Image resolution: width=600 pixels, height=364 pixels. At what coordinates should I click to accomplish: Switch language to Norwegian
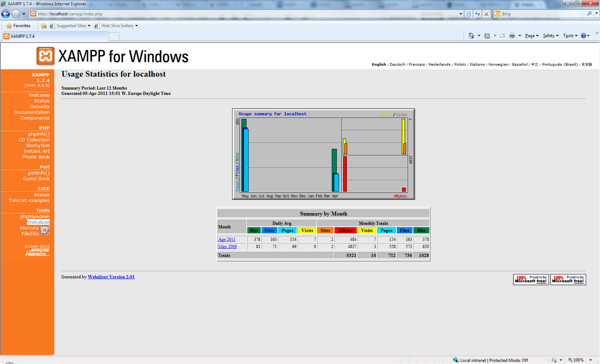498,64
